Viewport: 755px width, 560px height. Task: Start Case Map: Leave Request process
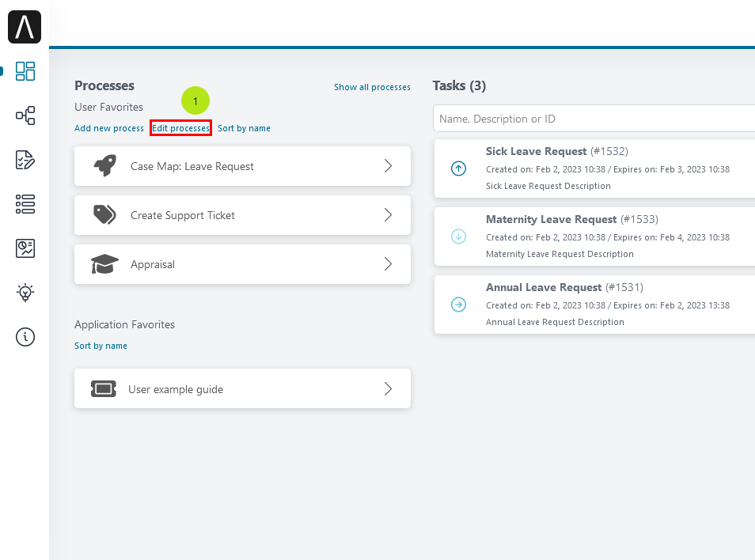(x=242, y=166)
